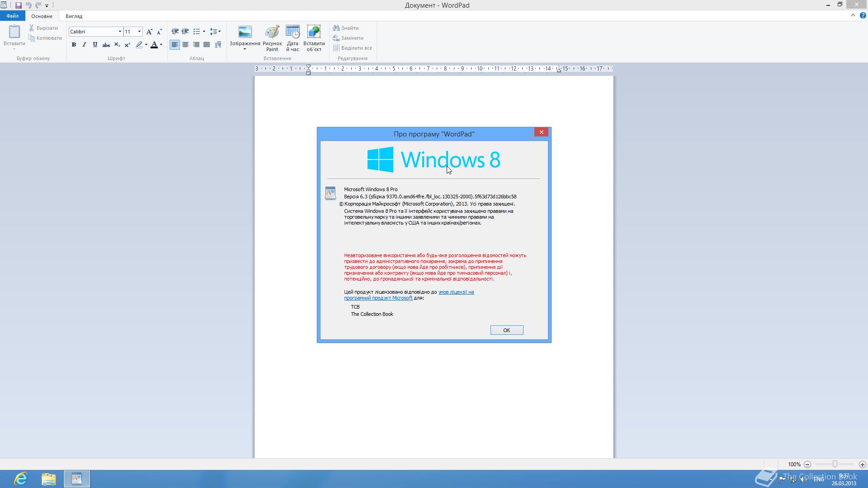
Task: Open Internet Explorer from the taskbar
Action: click(21, 479)
